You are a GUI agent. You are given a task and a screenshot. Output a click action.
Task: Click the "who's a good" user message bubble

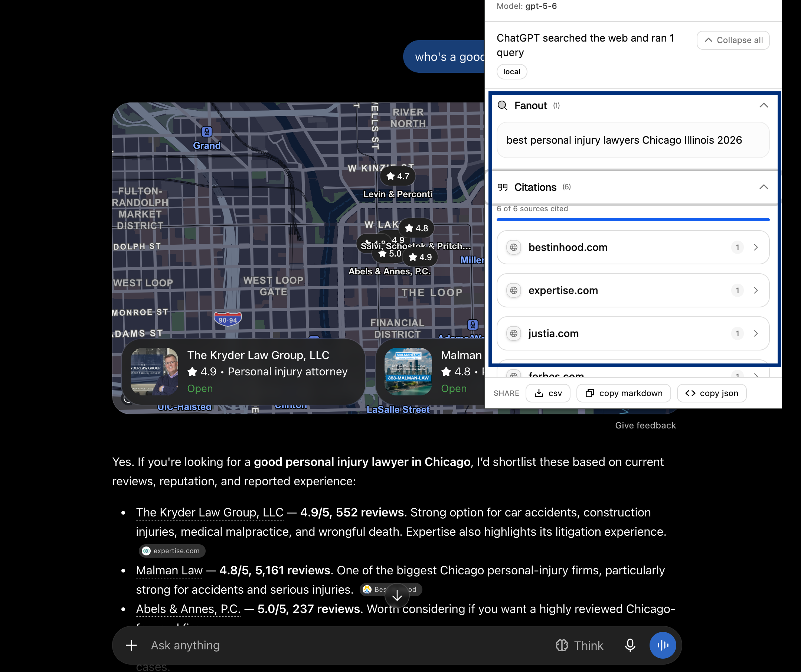pyautogui.click(x=445, y=56)
